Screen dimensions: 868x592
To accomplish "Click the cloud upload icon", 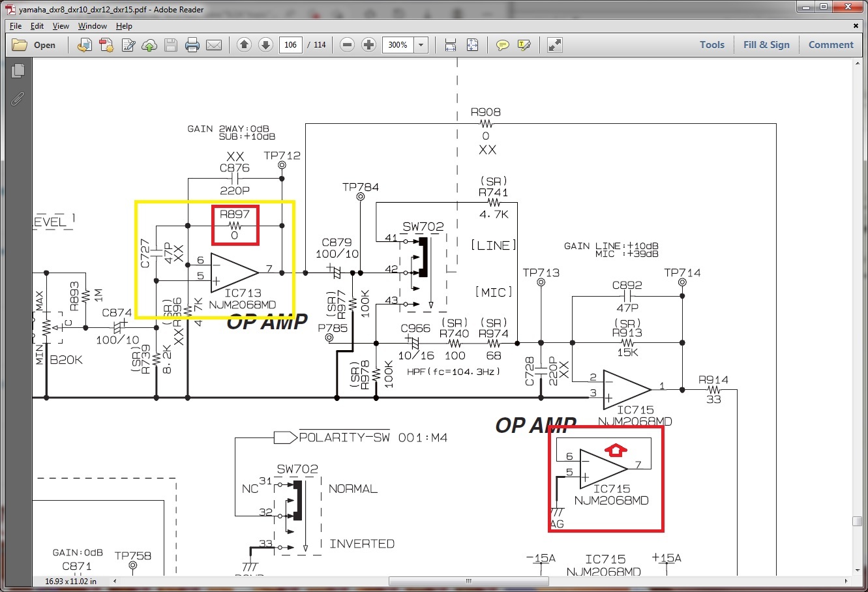I will tap(150, 45).
